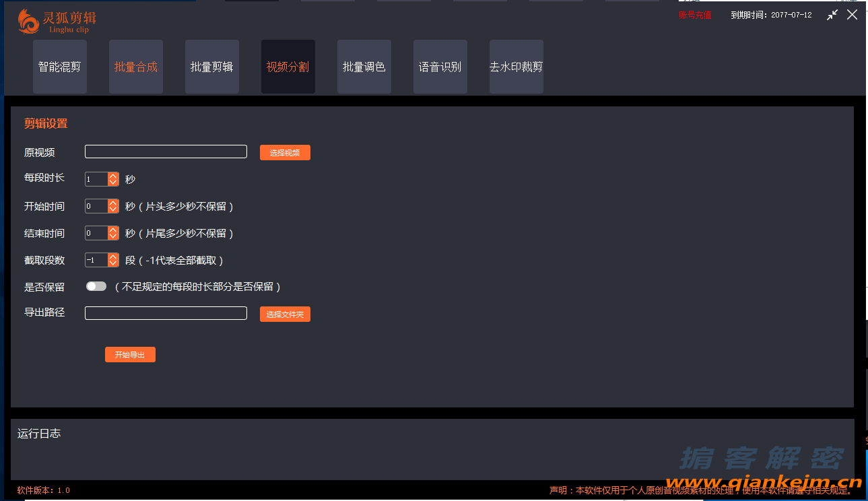Decrease 截取段数 with the down arrow
Image resolution: width=868 pixels, height=501 pixels.
tap(113, 263)
